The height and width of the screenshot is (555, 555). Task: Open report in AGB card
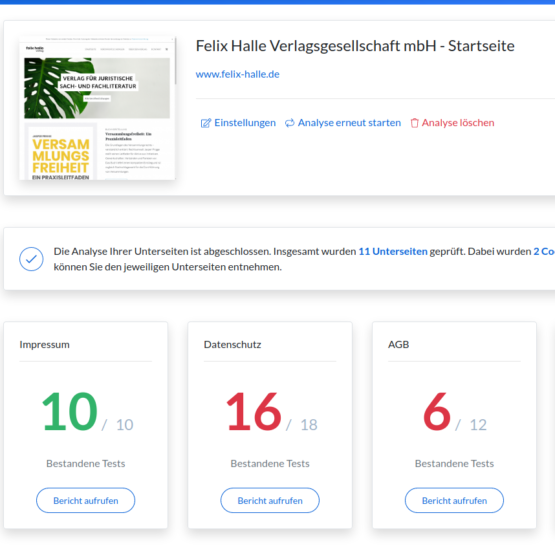[x=454, y=500]
